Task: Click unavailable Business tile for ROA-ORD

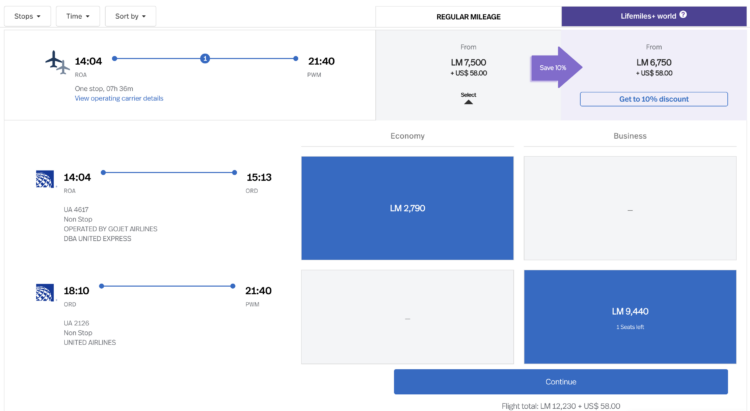Action: (630, 208)
